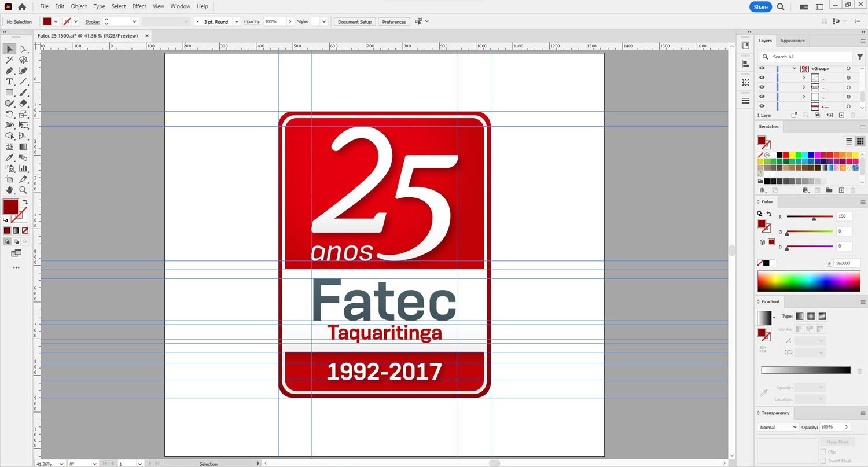868x467 pixels.
Task: Open the Layers panel options menu
Action: click(862, 41)
